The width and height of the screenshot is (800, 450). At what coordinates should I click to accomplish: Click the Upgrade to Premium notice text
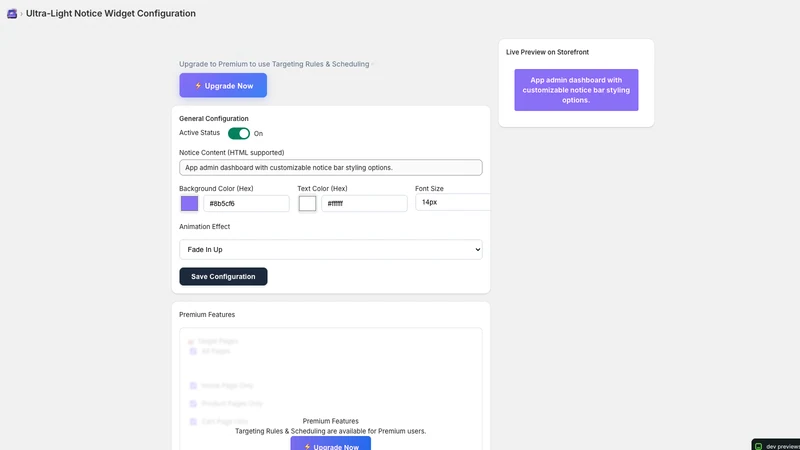click(x=274, y=64)
